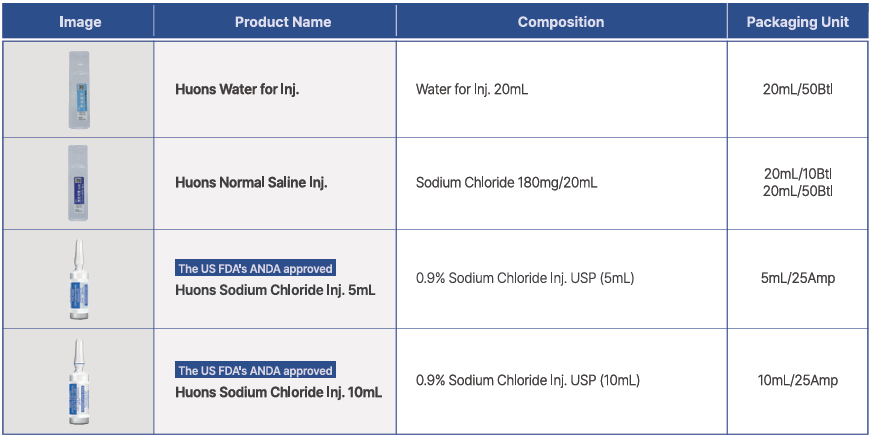This screenshot has height=436, width=870.
Task: Click the 0.9% Sodium Chloride USP (5mL) composition
Action: (525, 279)
